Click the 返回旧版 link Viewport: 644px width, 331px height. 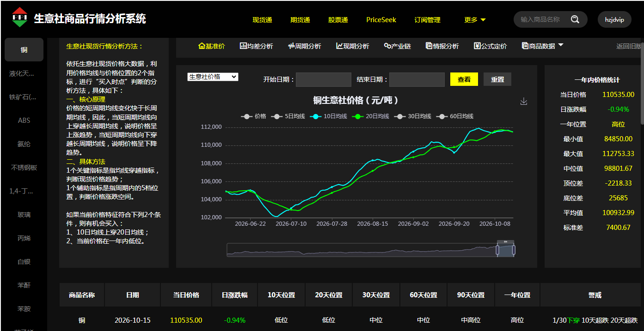(629, 46)
